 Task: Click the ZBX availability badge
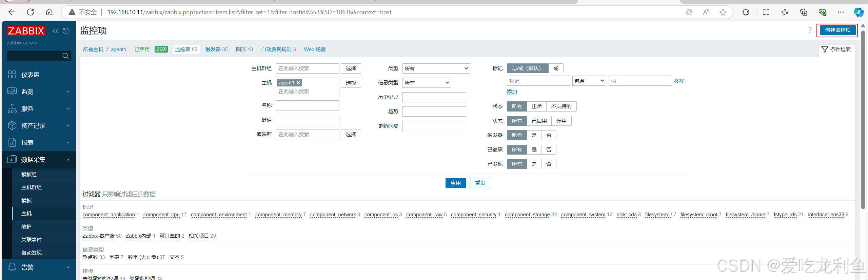point(161,49)
